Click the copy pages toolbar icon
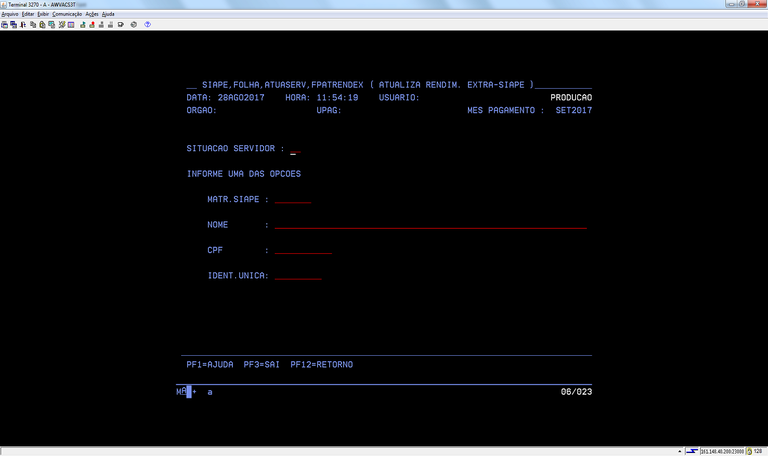This screenshot has height=456, width=768. 33,24
